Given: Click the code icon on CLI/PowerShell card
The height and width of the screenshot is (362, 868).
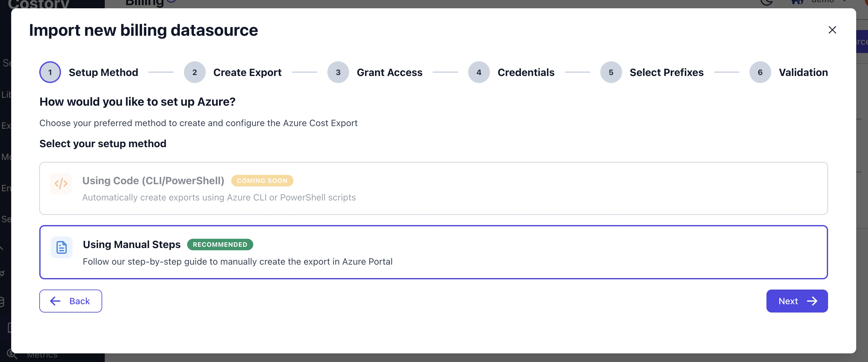Looking at the screenshot, I should click(61, 184).
